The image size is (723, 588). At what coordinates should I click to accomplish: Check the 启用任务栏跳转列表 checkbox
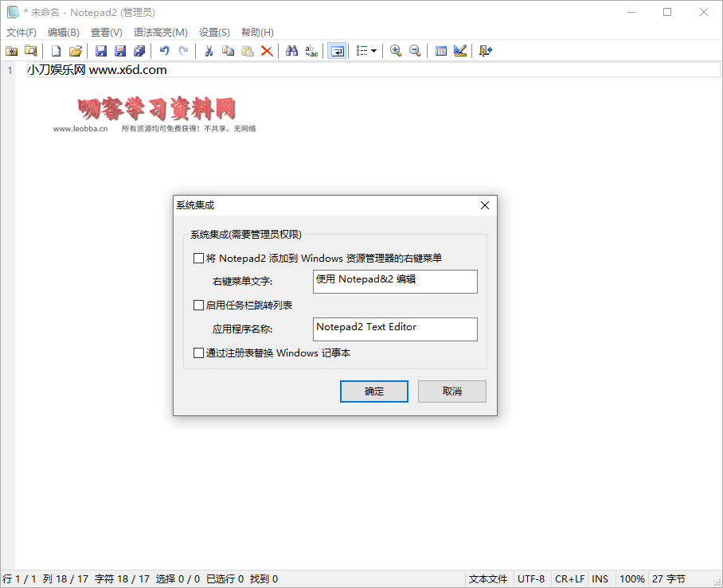(199, 306)
